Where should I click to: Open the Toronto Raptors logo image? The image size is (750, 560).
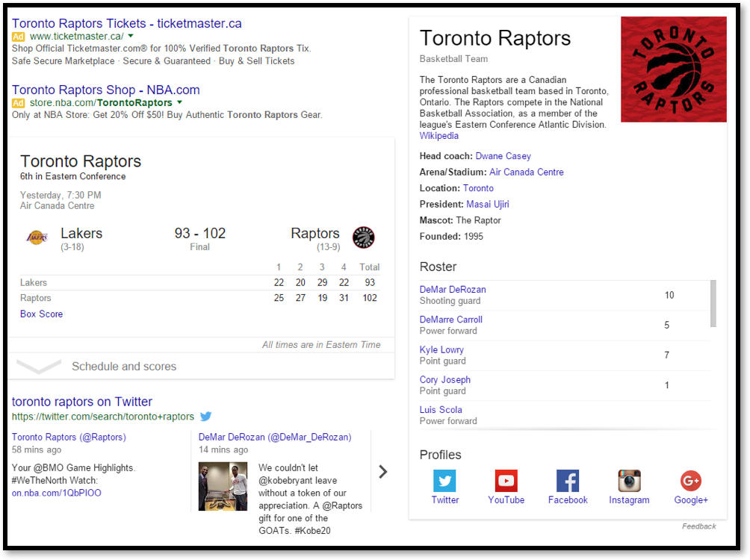tap(674, 69)
